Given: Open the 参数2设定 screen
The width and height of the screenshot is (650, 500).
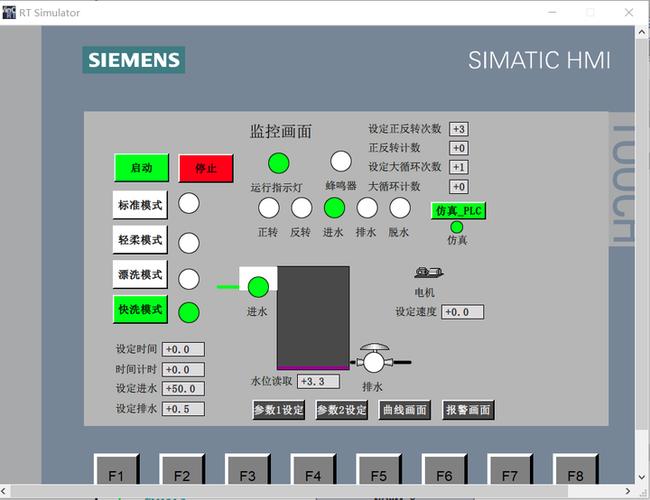Looking at the screenshot, I should [342, 410].
